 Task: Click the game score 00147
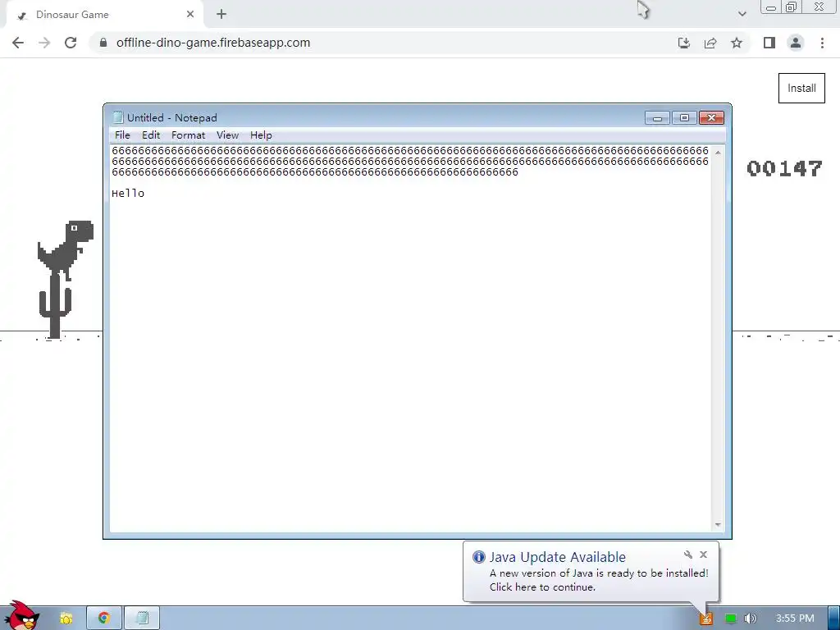pyautogui.click(x=784, y=169)
